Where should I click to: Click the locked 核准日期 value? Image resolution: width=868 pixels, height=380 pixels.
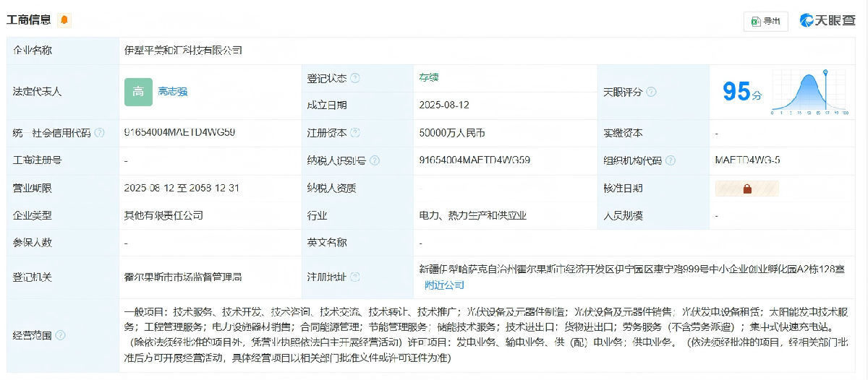pyautogui.click(x=746, y=189)
